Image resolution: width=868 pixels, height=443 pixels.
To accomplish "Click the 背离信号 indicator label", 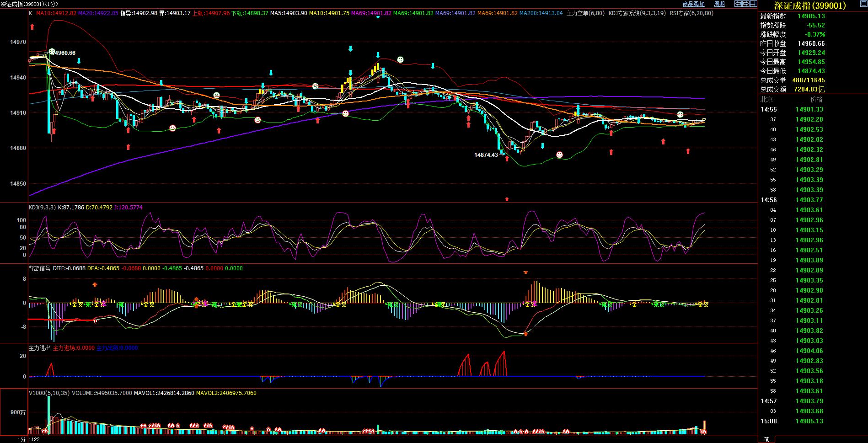I will 40,268.
